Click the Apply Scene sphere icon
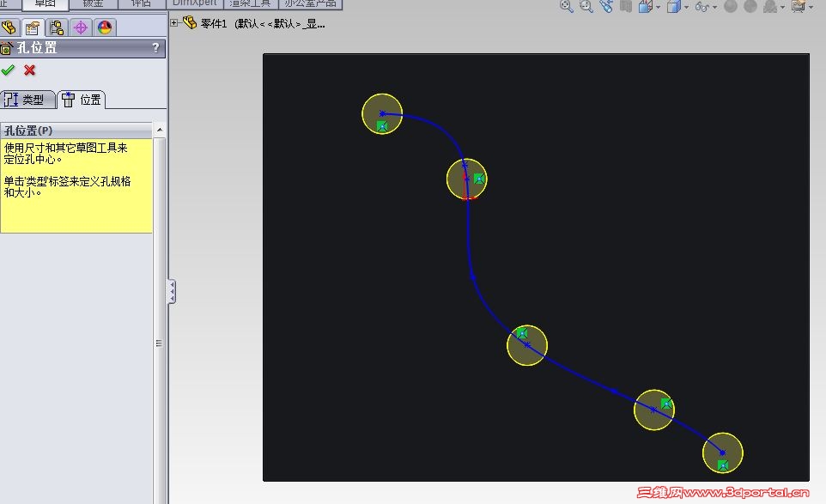The image size is (826, 504). tap(750, 6)
